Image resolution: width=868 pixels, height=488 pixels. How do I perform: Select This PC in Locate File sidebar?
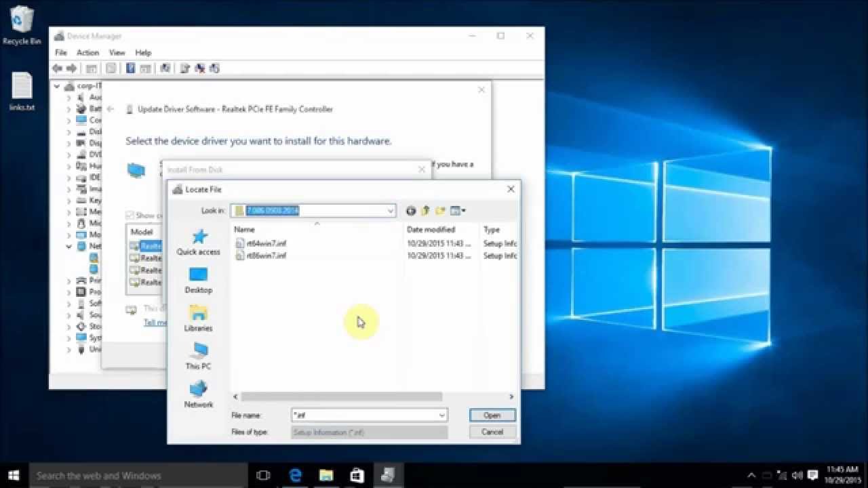pos(198,356)
